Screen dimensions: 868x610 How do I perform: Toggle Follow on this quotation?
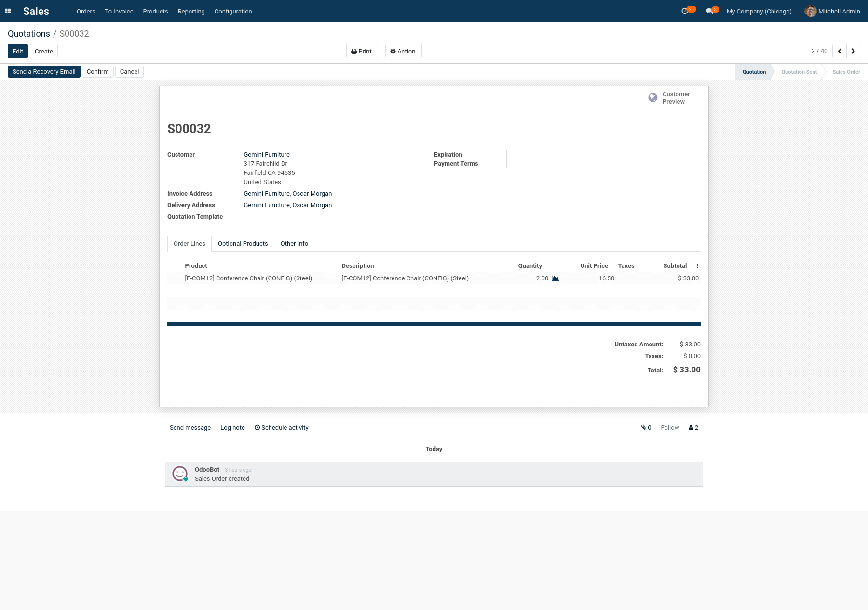pos(670,427)
